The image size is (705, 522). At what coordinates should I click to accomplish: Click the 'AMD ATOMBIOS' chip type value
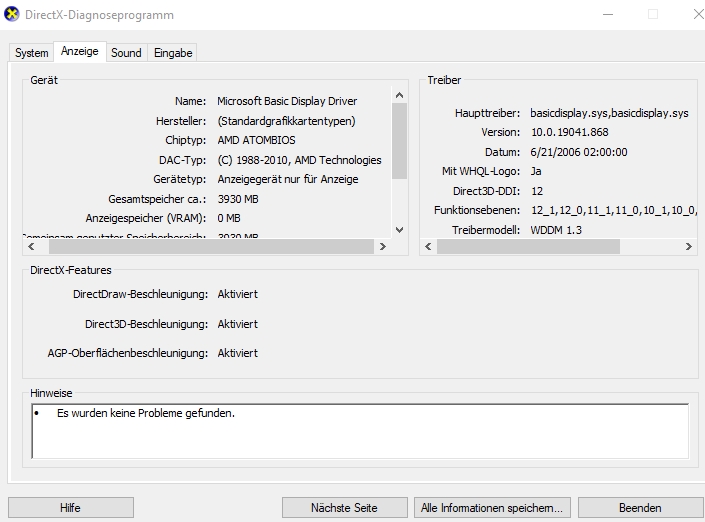point(256,140)
